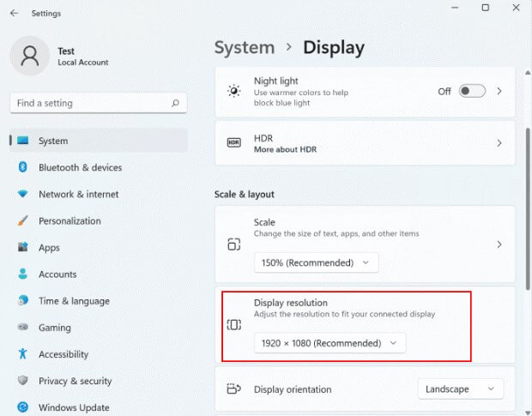The height and width of the screenshot is (416, 532).
Task: Open the Display resolution dropdown
Action: (329, 343)
